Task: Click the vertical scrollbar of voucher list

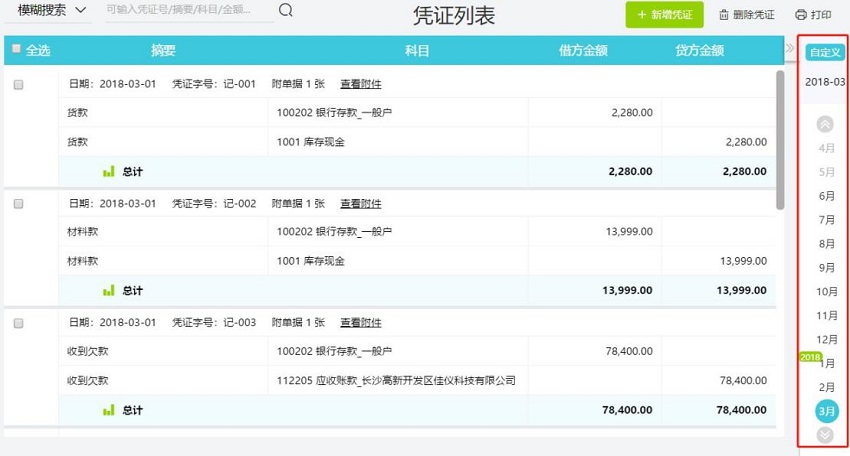Action: [780, 140]
